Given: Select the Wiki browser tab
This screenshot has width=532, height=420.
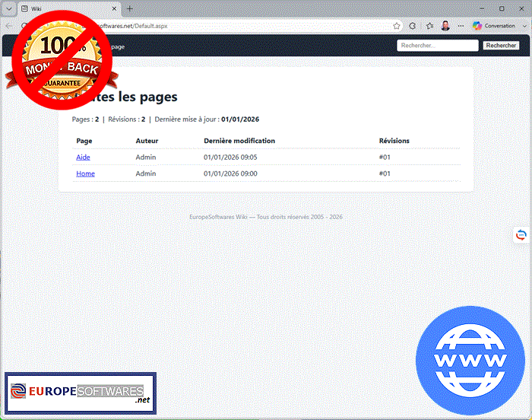Looking at the screenshot, I should click(x=68, y=9).
